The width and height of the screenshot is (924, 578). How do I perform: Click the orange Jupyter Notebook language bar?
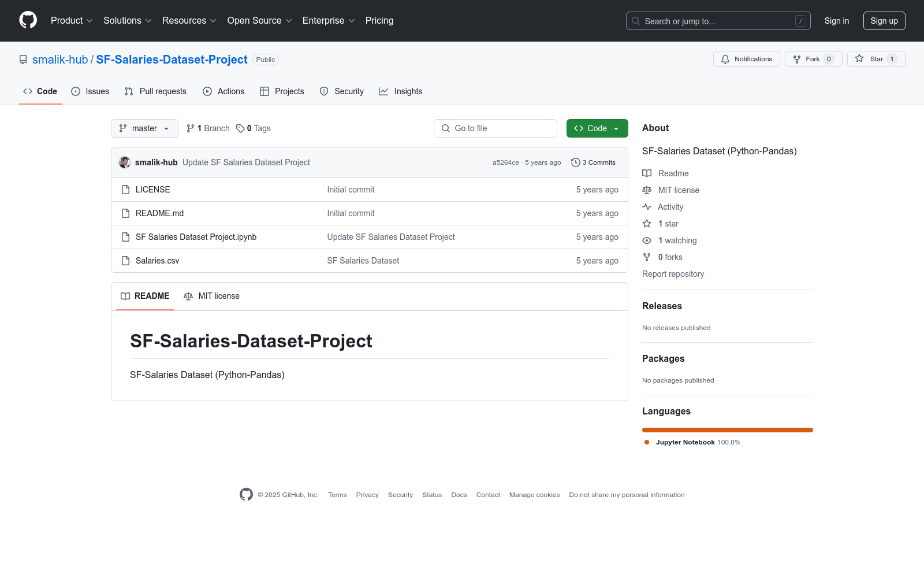pos(728,430)
